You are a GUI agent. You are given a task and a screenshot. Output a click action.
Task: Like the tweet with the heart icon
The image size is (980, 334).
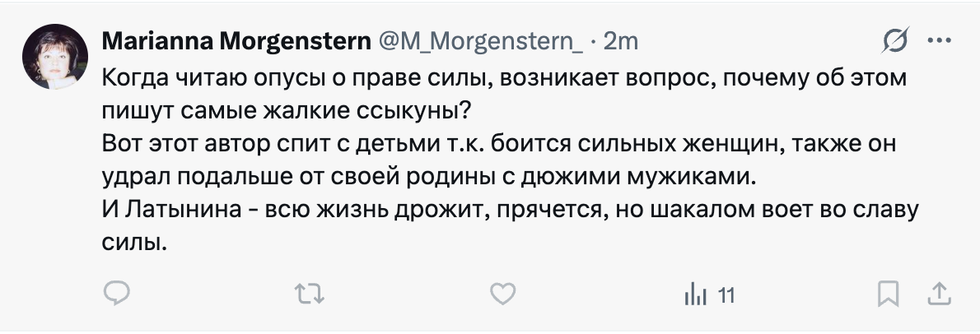tap(502, 294)
